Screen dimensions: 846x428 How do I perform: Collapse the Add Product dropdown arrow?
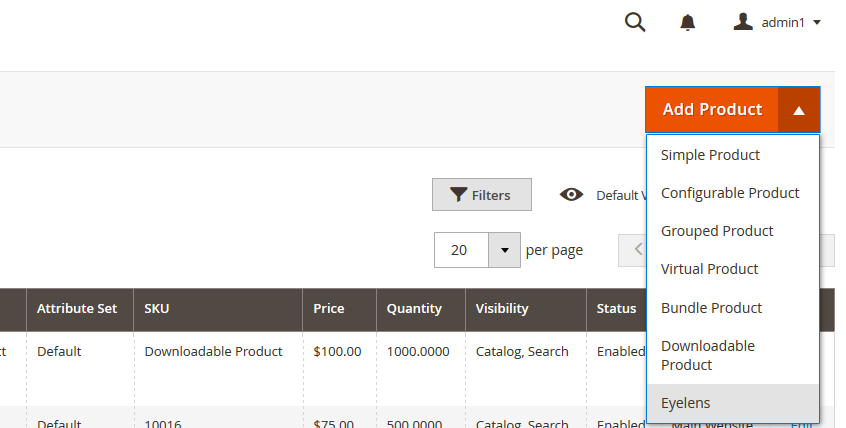799,110
